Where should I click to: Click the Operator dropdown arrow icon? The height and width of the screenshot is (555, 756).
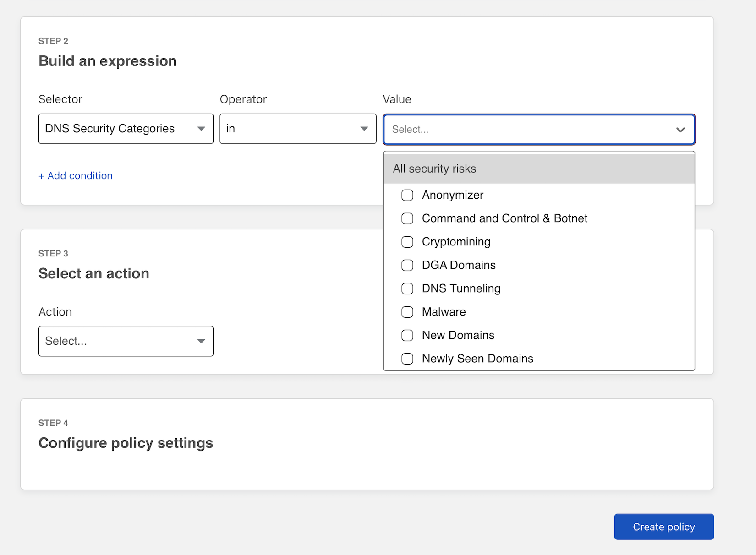[364, 129]
